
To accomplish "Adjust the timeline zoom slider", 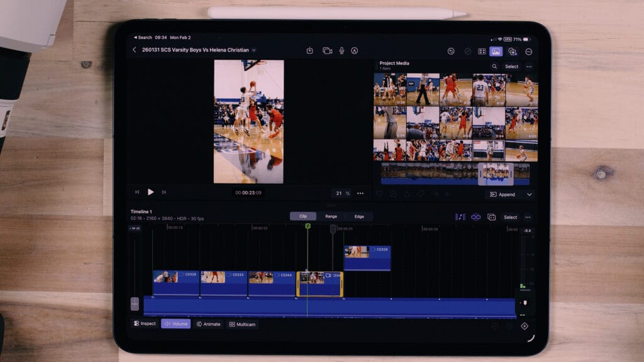I will pos(134,305).
